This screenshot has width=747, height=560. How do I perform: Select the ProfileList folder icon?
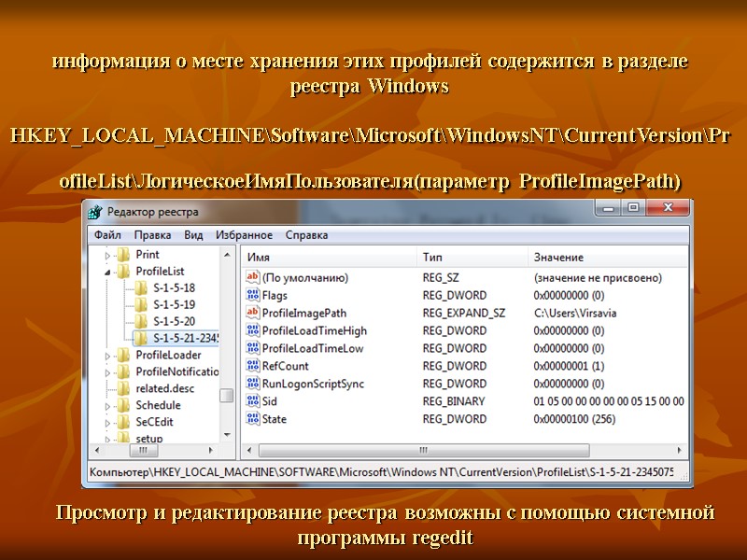(x=123, y=272)
